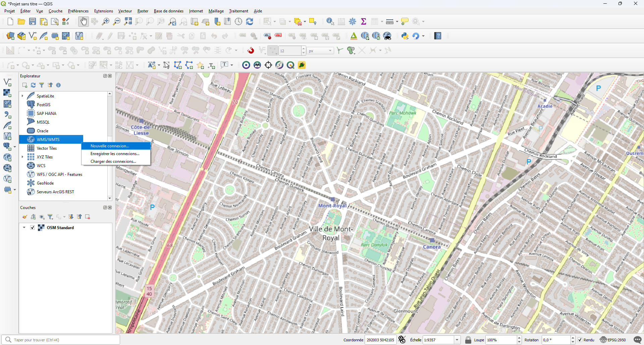
Task: Open the Field Calculator sum icon
Action: pyautogui.click(x=364, y=22)
